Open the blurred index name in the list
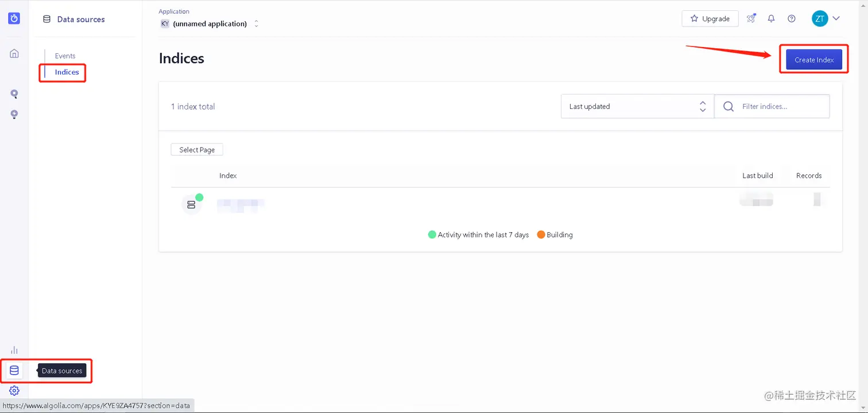The height and width of the screenshot is (413, 868). pos(241,205)
